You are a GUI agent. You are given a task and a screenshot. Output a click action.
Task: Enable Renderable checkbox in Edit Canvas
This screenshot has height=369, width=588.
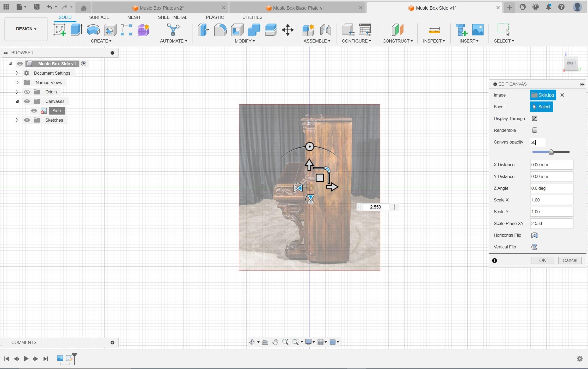[534, 130]
